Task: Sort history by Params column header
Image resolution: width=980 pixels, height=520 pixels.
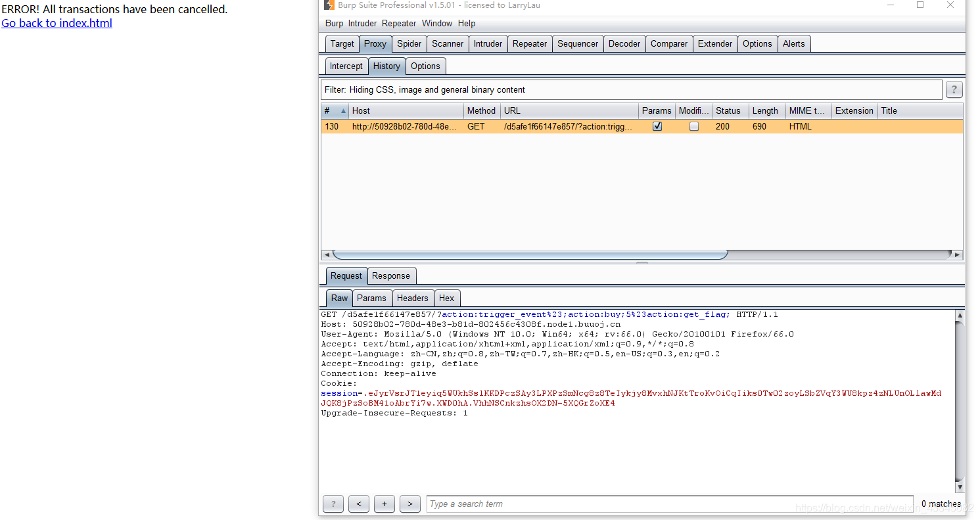Action: (x=657, y=111)
